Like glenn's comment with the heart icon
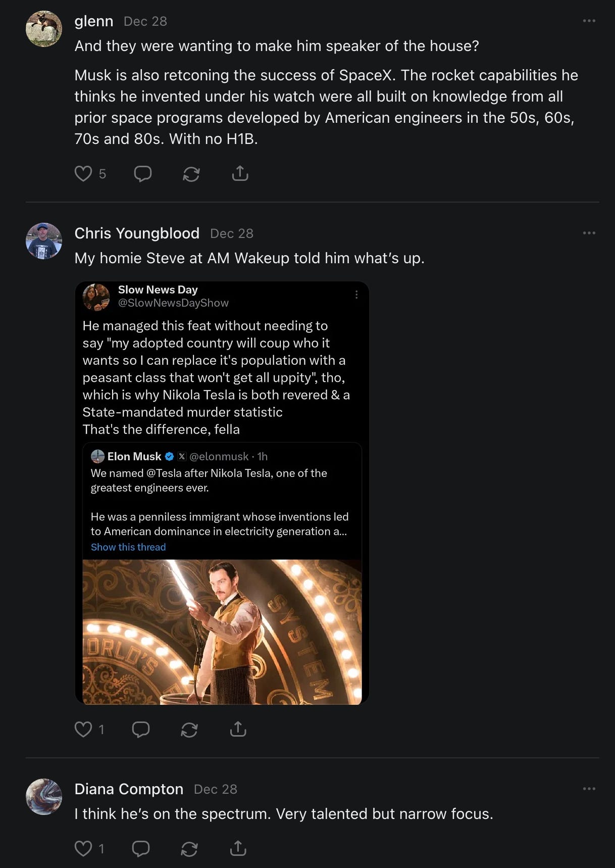Screen dimensions: 615x868 pos(83,174)
